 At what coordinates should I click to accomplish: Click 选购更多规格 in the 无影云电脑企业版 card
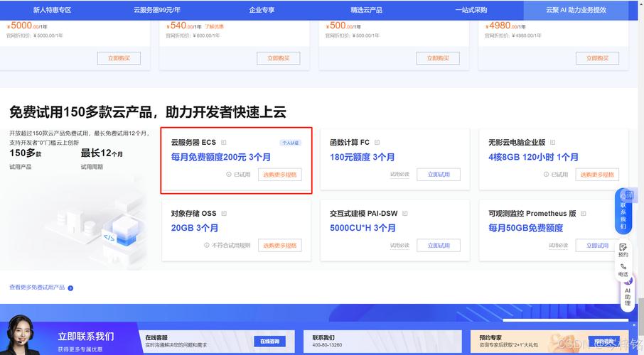(x=597, y=175)
